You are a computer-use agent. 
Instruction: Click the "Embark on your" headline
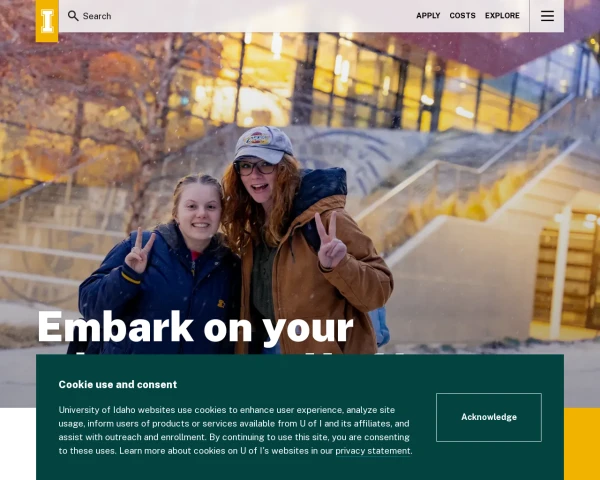(195, 327)
